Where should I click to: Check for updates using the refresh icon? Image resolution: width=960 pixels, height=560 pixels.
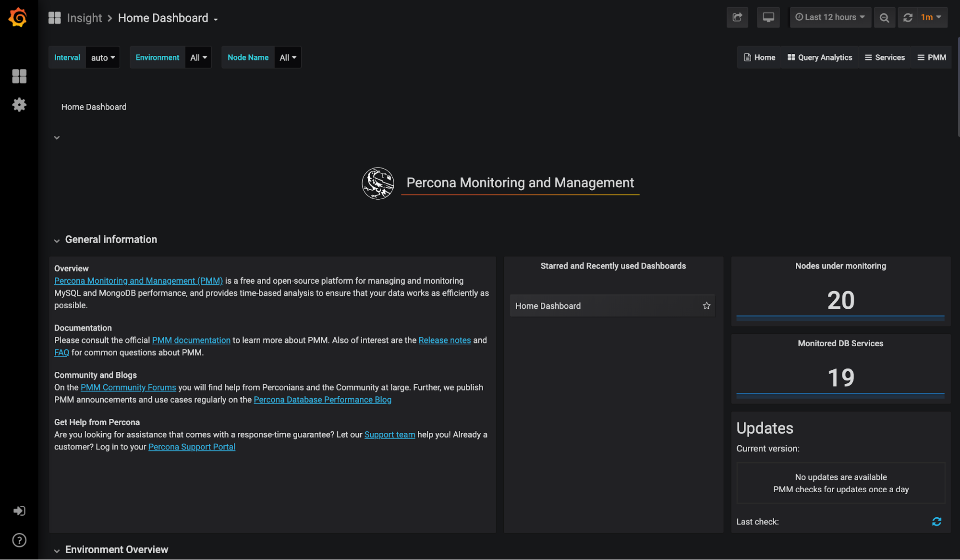[936, 522]
